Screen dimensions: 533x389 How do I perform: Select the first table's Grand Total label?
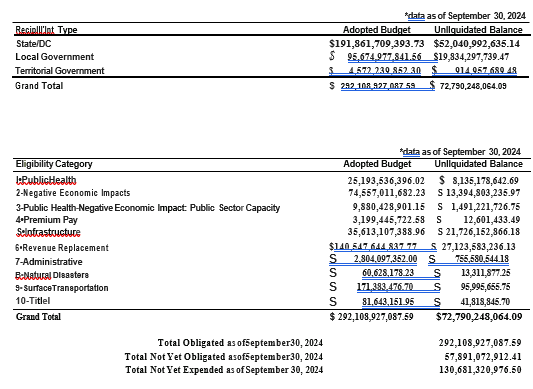point(39,86)
